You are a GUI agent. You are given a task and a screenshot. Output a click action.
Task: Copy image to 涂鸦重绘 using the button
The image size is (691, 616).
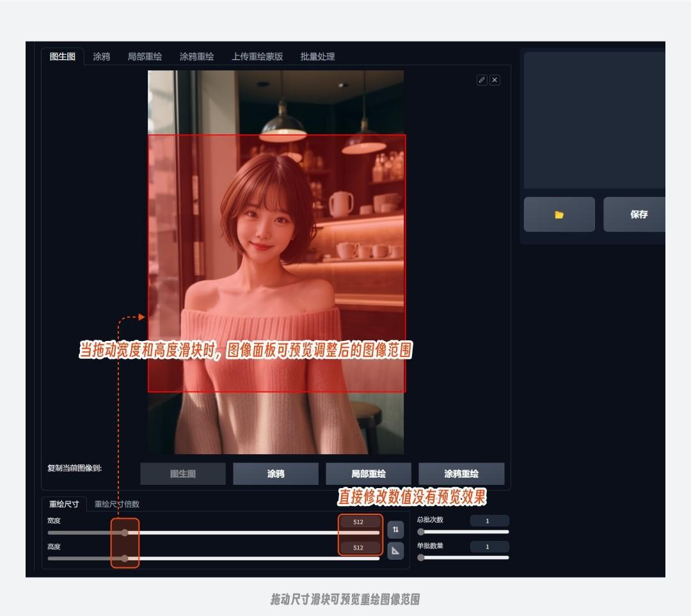coord(461,474)
